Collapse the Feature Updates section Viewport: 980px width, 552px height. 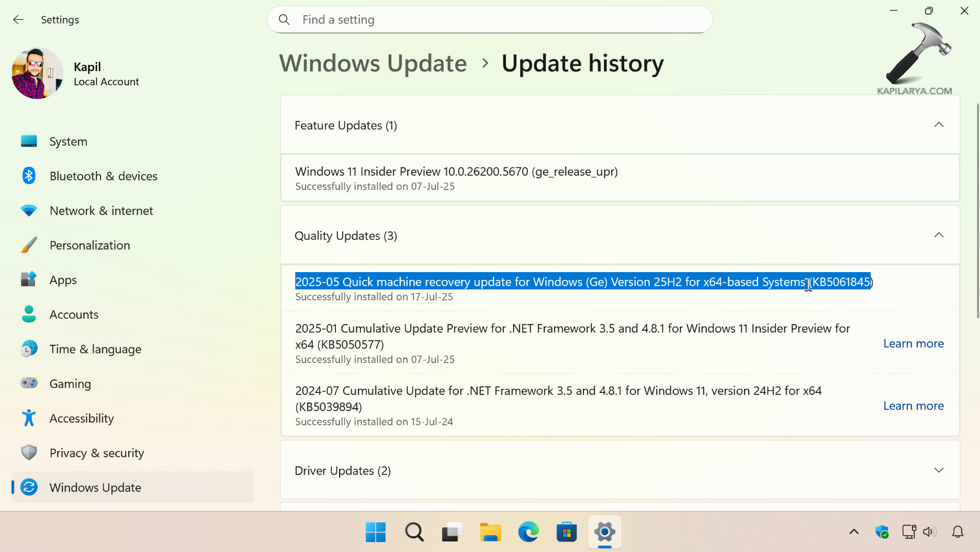939,125
